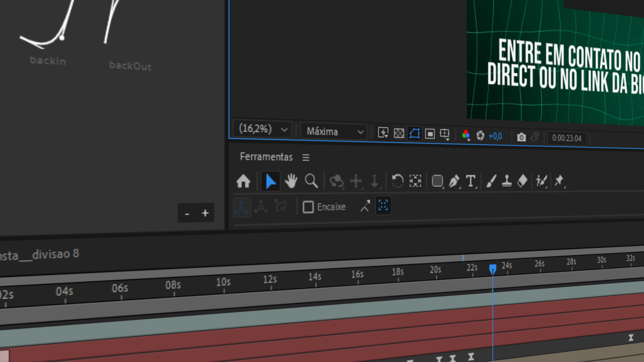Image resolution: width=644 pixels, height=362 pixels.
Task: Open the Ferramentas panel menu
Action: [x=306, y=157]
